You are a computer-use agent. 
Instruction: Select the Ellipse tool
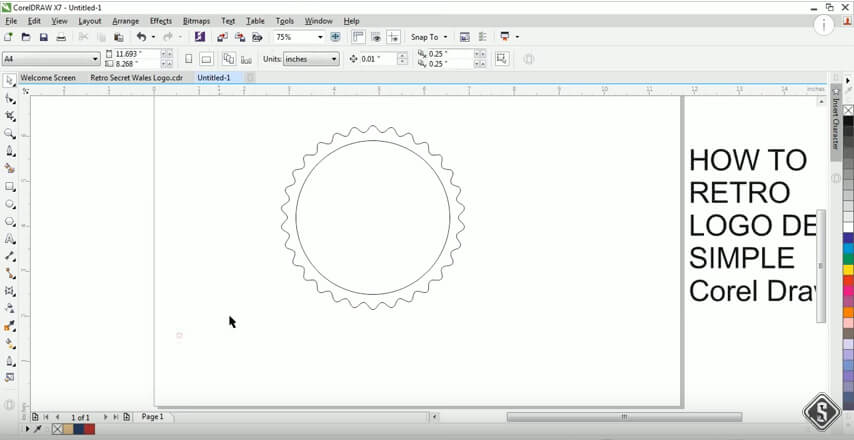(x=10, y=204)
